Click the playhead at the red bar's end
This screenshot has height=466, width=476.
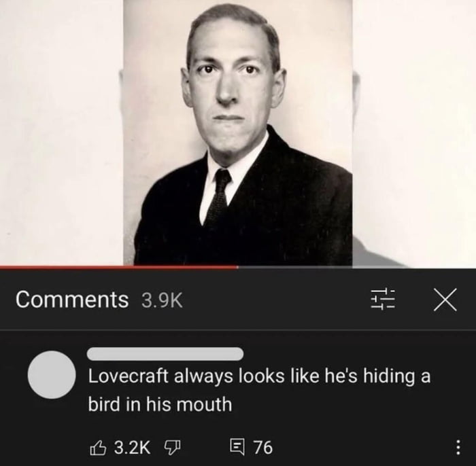[237, 268]
